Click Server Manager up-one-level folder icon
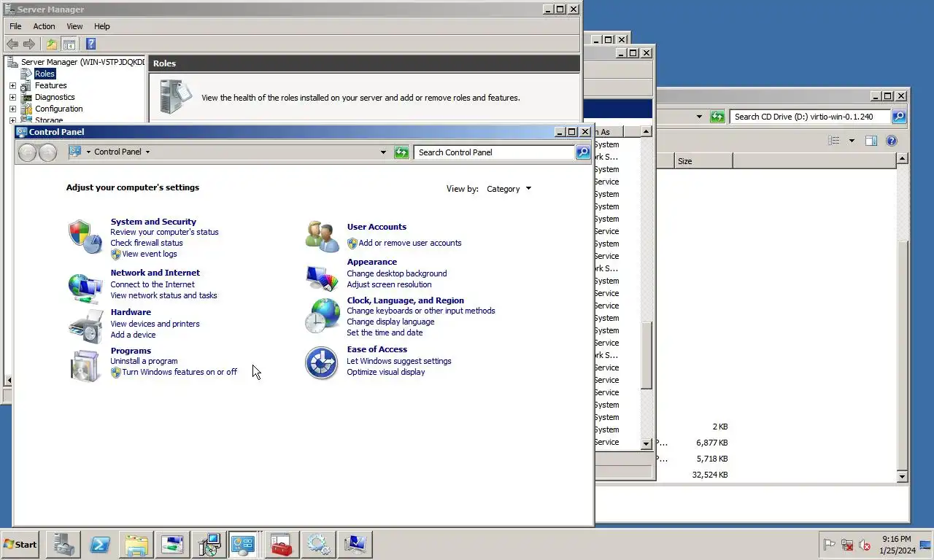Screen dimensions: 934x560 (52, 44)
